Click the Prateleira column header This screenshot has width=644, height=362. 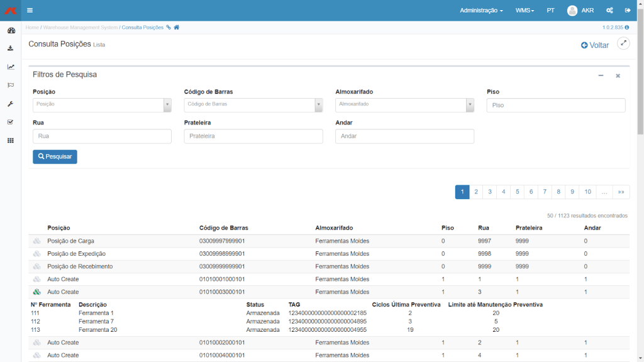(529, 228)
